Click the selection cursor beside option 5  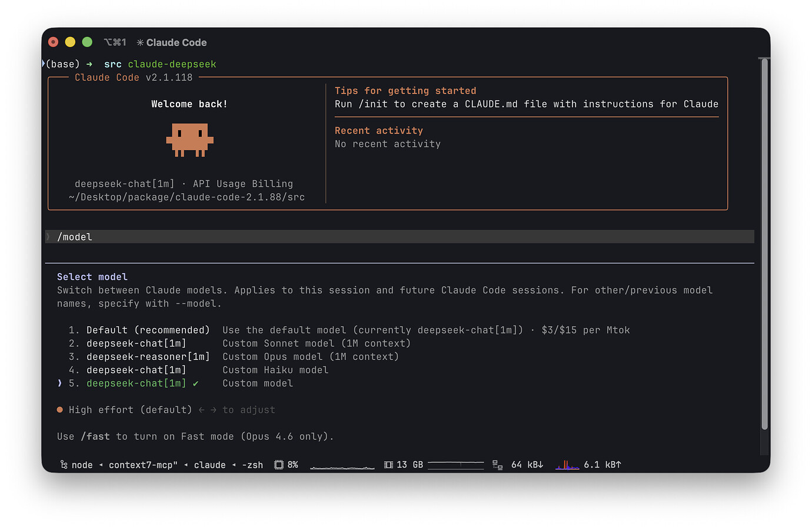click(x=59, y=383)
